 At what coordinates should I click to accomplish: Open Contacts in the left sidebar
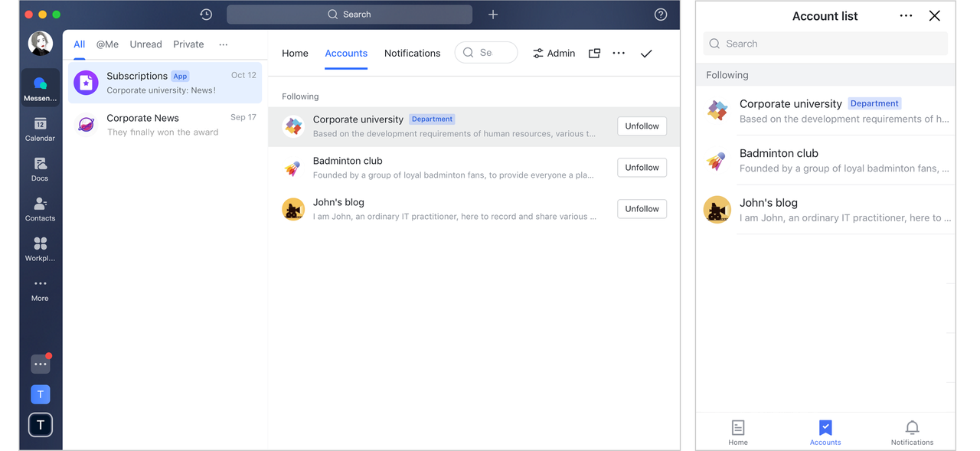[x=40, y=208]
